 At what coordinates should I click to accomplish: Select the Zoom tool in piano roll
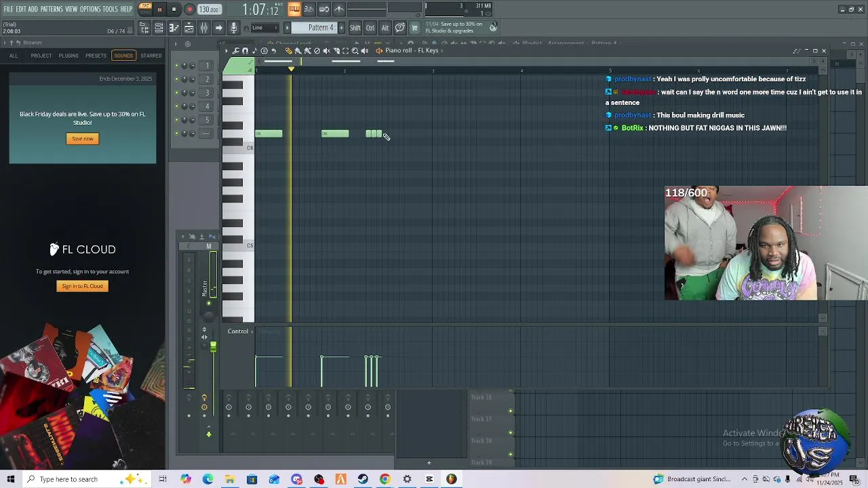pyautogui.click(x=355, y=51)
